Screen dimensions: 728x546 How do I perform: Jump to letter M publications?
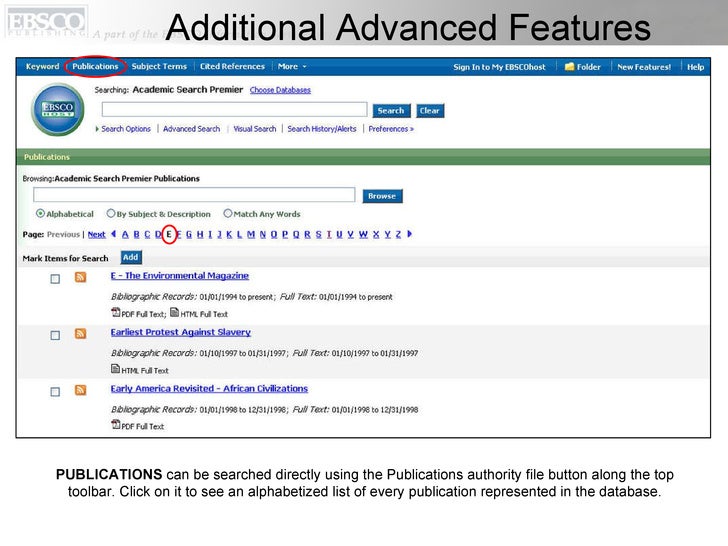click(251, 234)
